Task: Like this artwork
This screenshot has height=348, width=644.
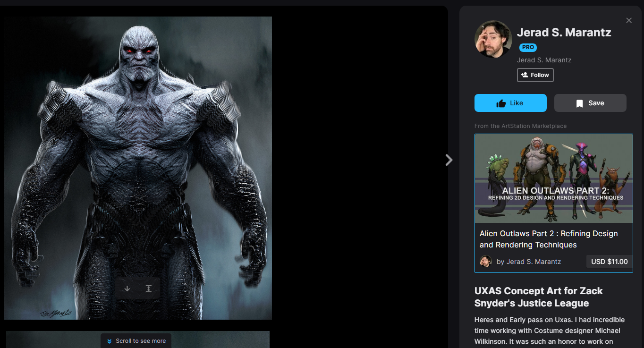Action: coord(510,103)
